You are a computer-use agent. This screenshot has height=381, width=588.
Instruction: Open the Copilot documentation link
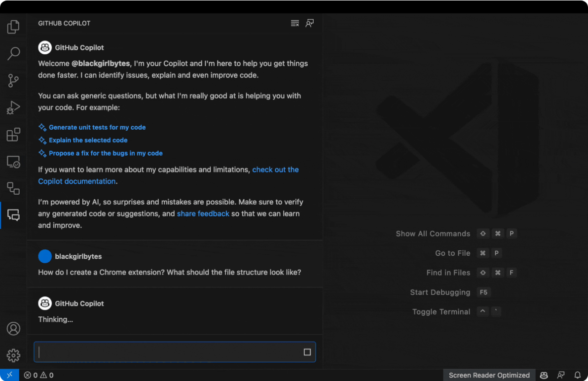coord(77,181)
